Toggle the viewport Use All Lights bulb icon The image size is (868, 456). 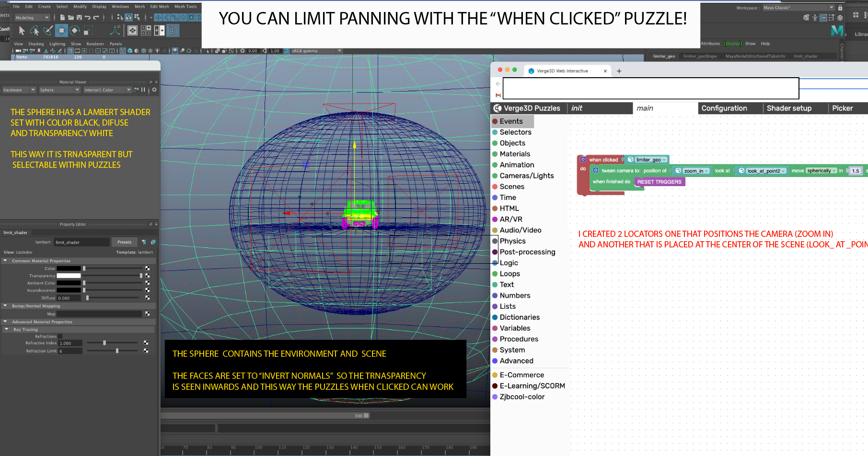(157, 50)
